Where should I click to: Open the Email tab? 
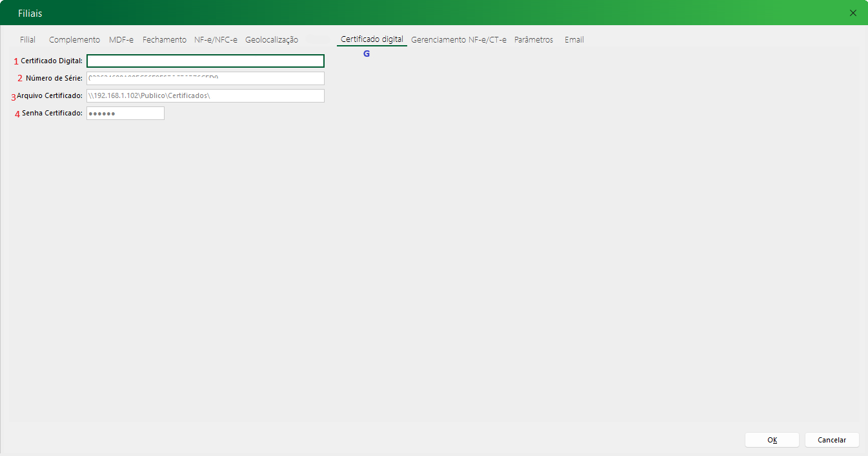coord(574,39)
